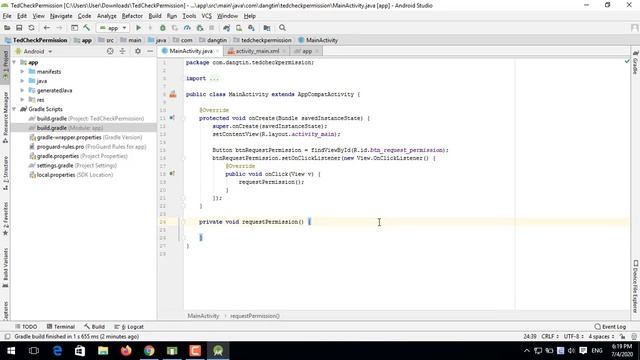This screenshot has width=640, height=360.
Task: Click the Scroll from Source target icon
Action: 110,51
